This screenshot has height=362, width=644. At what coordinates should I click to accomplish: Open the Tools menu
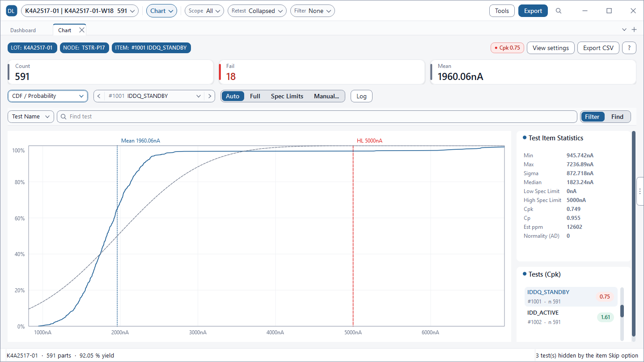[502, 11]
